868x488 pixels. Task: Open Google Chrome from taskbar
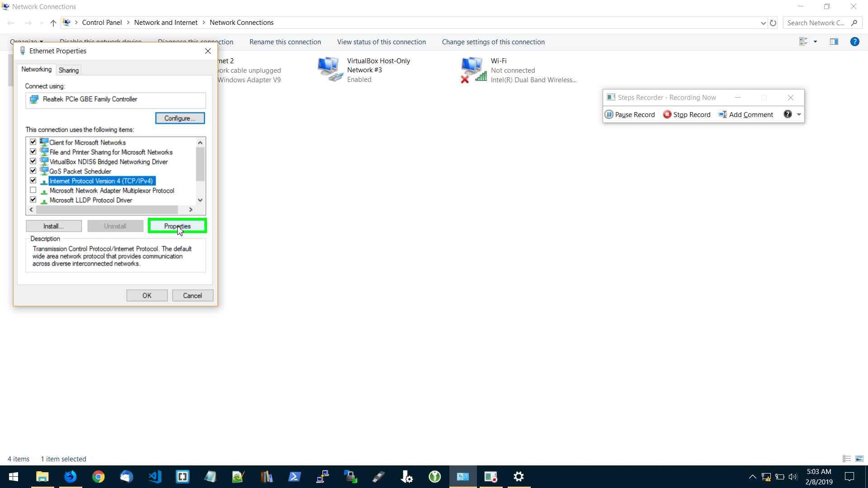click(x=98, y=477)
